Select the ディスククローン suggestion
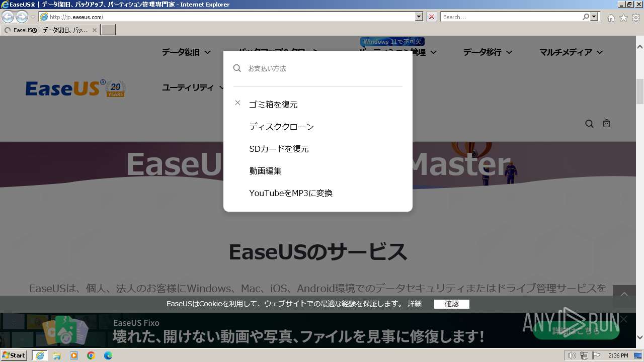The image size is (644, 362). 281,127
